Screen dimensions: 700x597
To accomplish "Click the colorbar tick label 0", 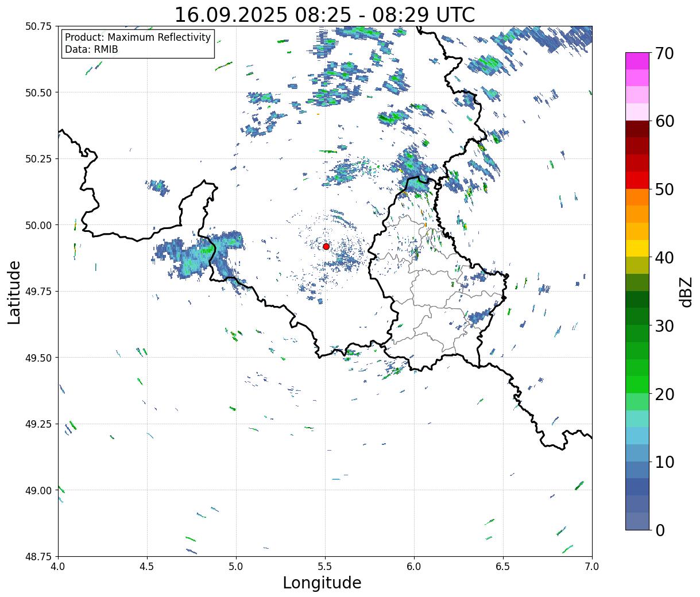I will pos(660,530).
